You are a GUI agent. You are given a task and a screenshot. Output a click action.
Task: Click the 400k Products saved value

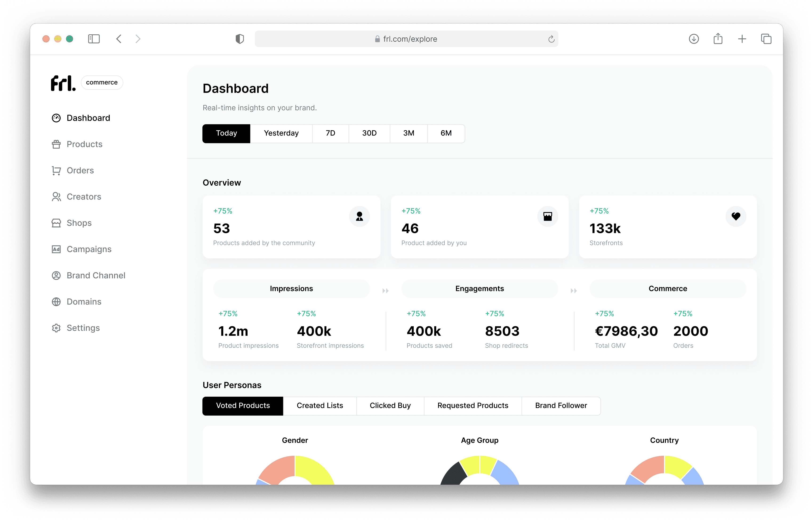[424, 331]
